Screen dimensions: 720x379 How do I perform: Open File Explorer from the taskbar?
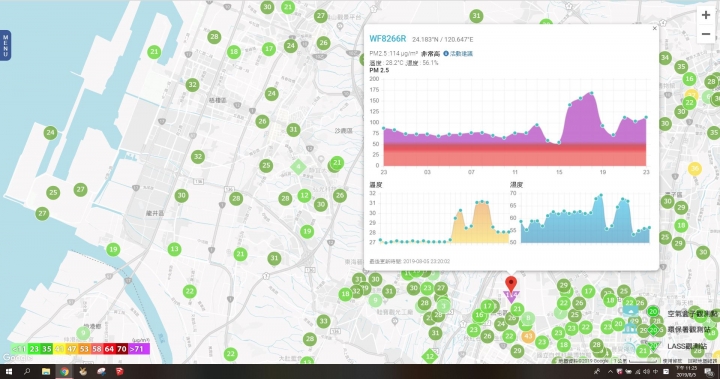pyautogui.click(x=46, y=372)
